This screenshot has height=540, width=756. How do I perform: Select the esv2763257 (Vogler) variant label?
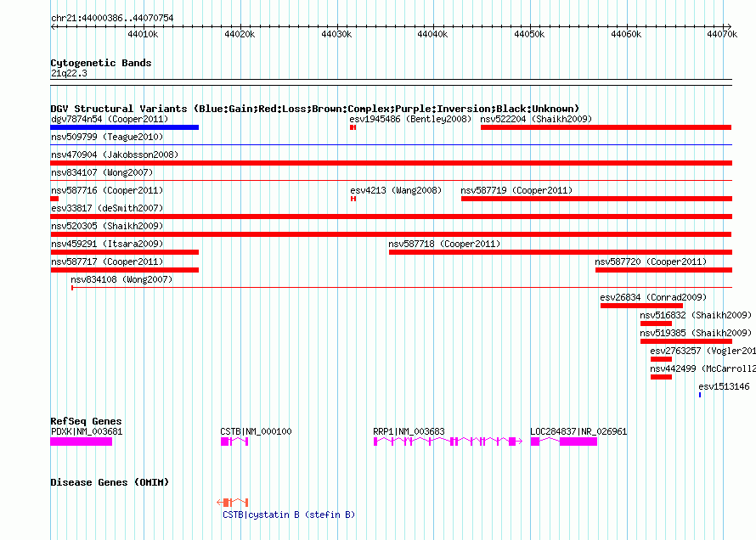[702, 351]
